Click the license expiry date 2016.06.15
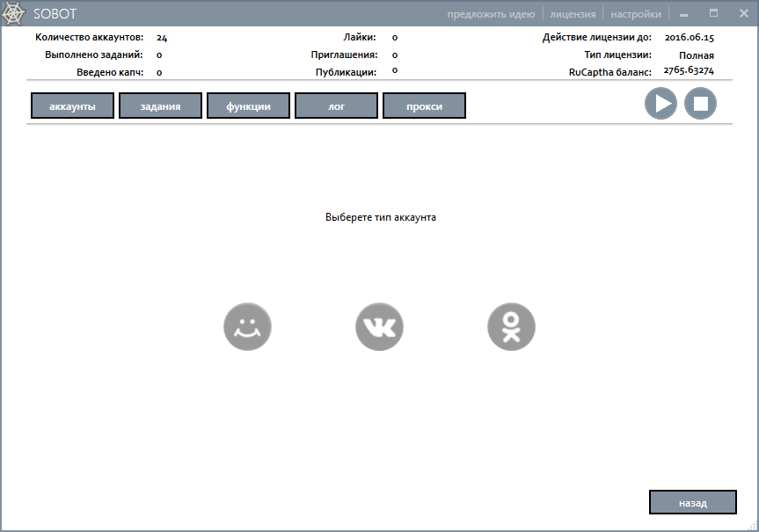759x532 pixels. click(x=690, y=37)
